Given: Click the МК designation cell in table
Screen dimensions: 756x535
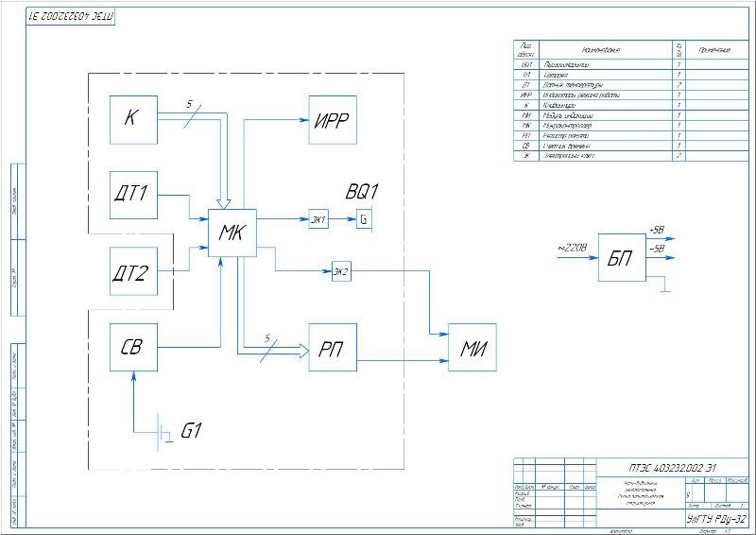Looking at the screenshot, I should (526, 126).
